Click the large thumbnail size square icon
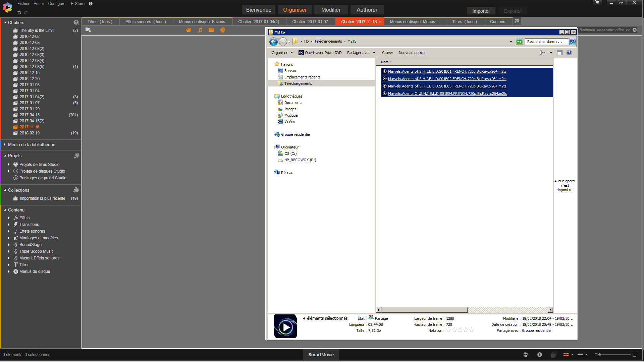 [634, 355]
